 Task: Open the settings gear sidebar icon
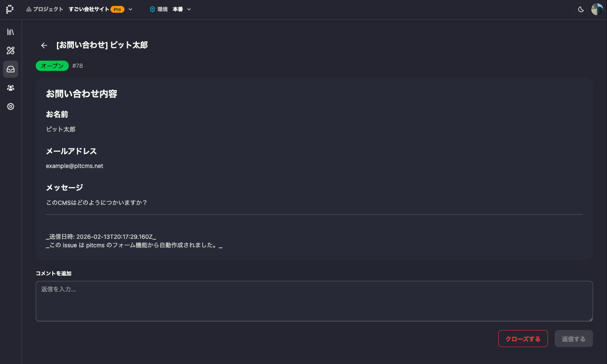[11, 106]
